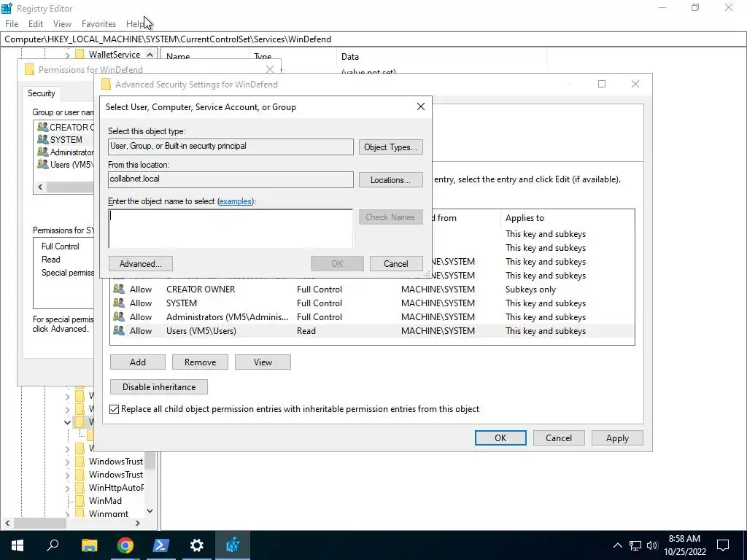Open the Favorites menu
Image resolution: width=747 pixels, height=560 pixels.
98,24
